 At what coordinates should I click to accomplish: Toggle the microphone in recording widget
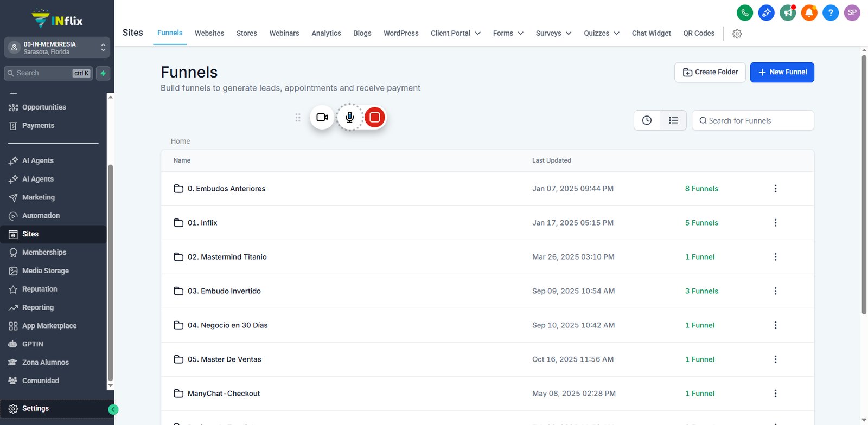point(350,117)
